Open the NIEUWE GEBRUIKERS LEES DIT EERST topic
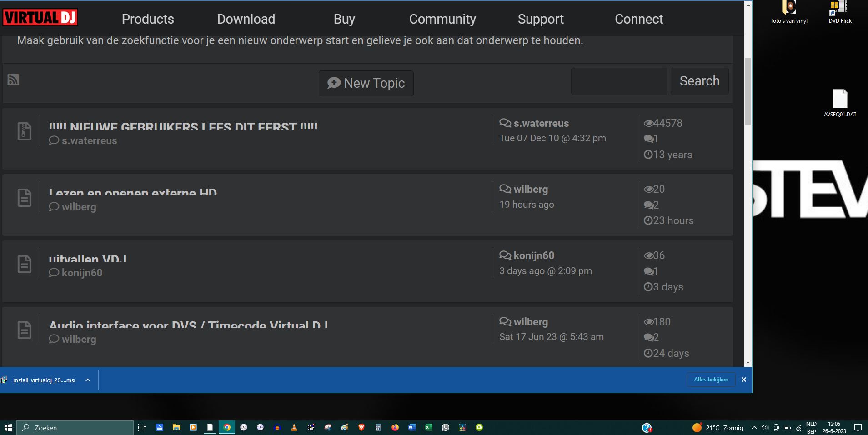Image resolution: width=868 pixels, height=435 pixels. (183, 126)
